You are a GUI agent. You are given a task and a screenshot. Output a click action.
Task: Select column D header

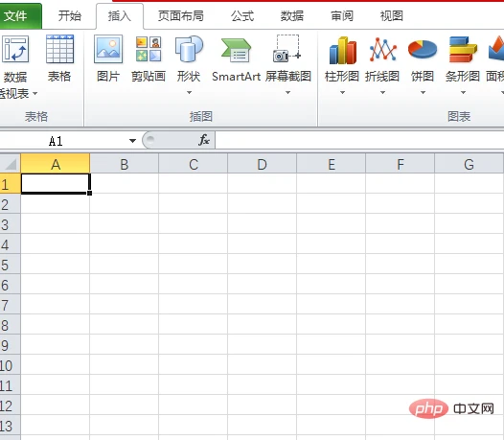pyautogui.click(x=262, y=164)
